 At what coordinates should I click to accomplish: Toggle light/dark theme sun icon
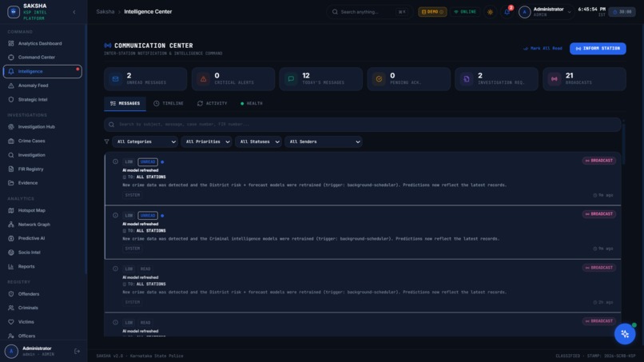coord(490,12)
